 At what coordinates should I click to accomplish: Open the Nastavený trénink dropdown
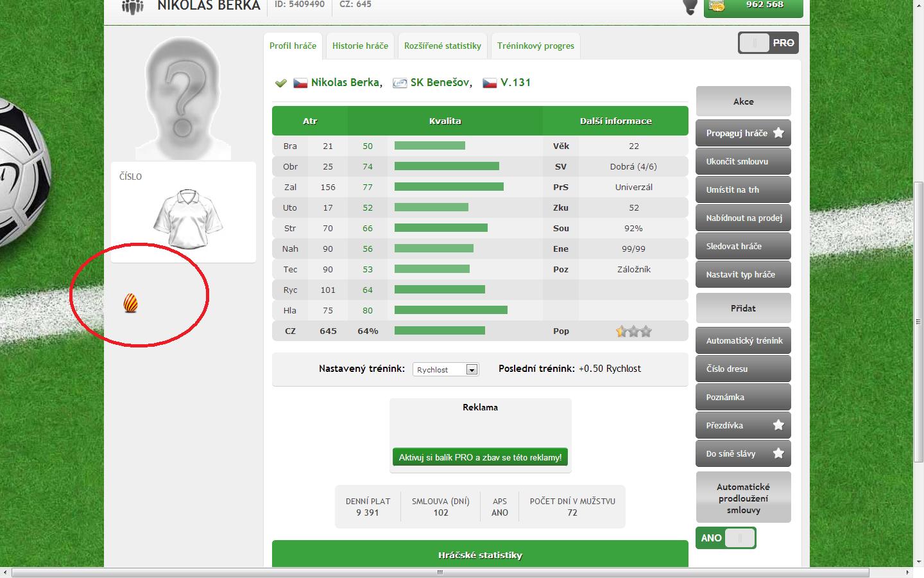click(445, 369)
